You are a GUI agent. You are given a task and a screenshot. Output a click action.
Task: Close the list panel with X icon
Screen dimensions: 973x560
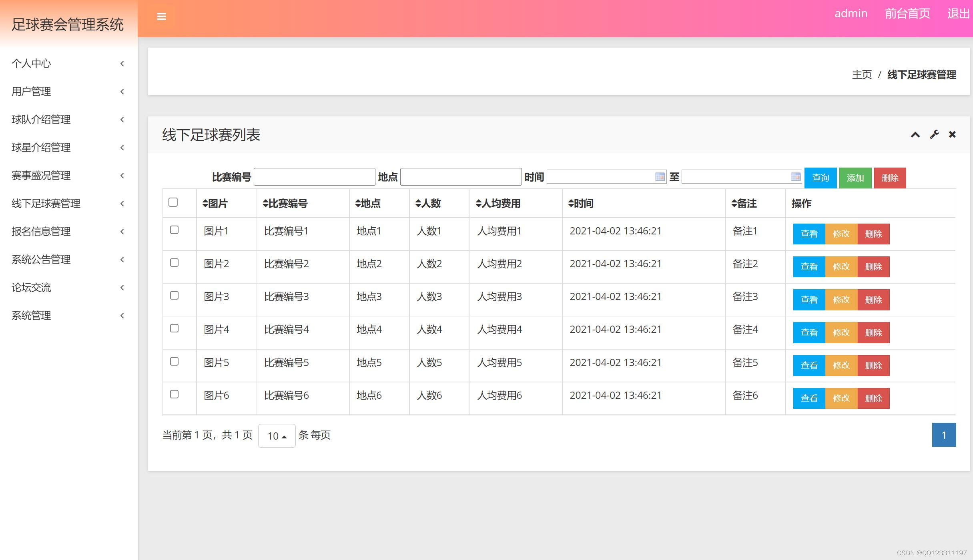[952, 135]
